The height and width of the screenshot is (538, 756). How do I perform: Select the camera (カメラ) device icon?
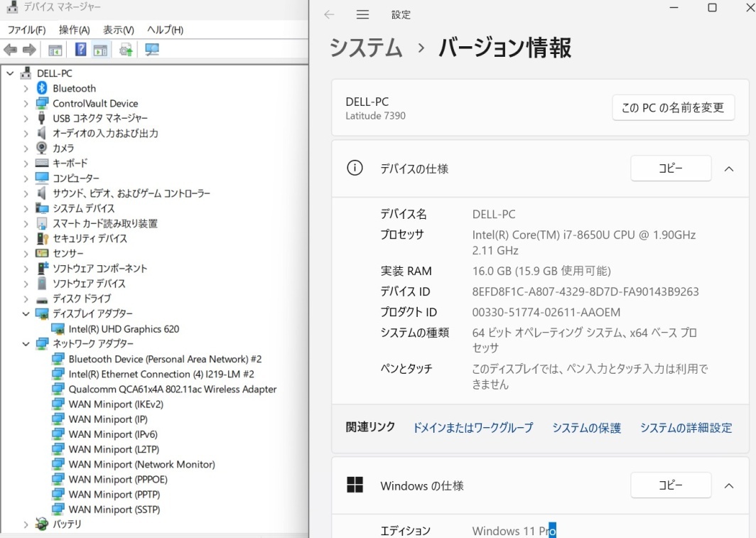pos(42,148)
